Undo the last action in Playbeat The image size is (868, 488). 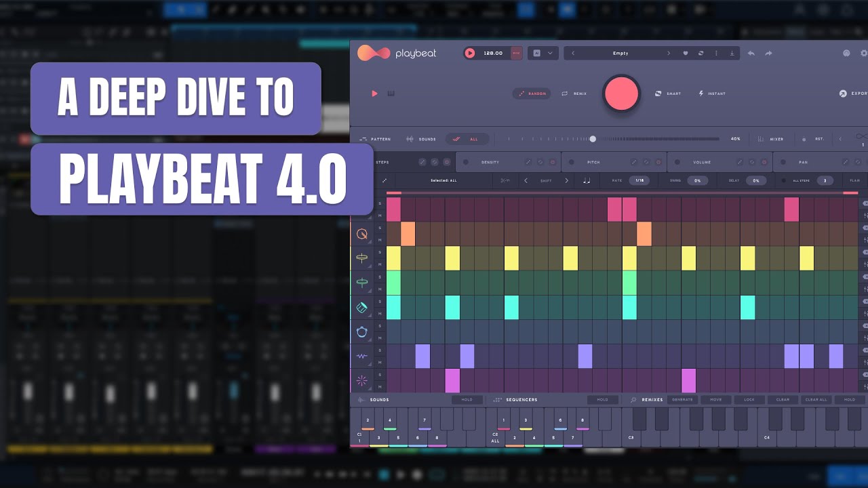[751, 53]
